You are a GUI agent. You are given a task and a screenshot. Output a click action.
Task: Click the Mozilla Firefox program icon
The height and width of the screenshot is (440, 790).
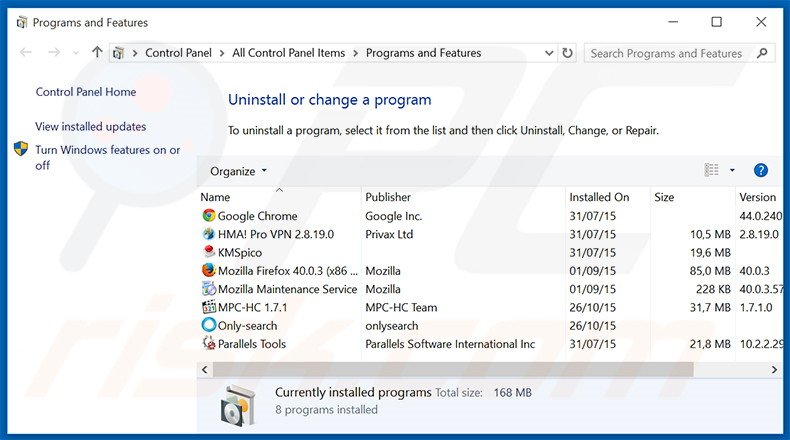click(x=209, y=270)
